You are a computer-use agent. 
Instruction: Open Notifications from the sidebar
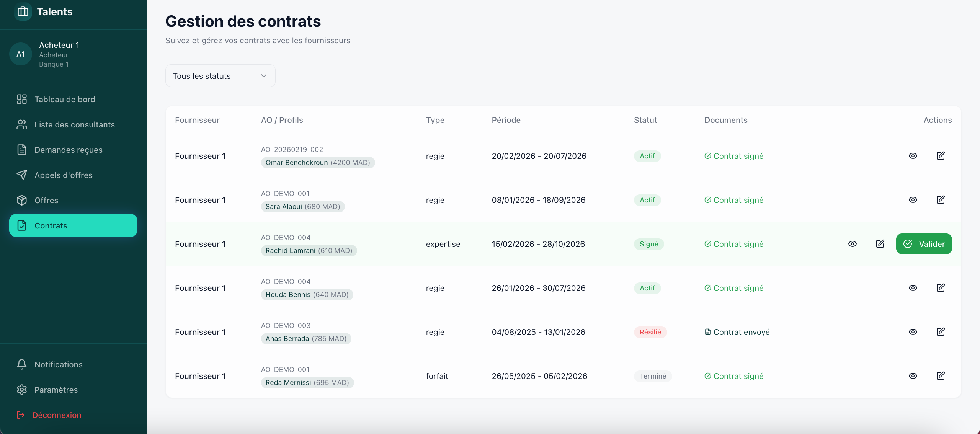click(x=58, y=364)
